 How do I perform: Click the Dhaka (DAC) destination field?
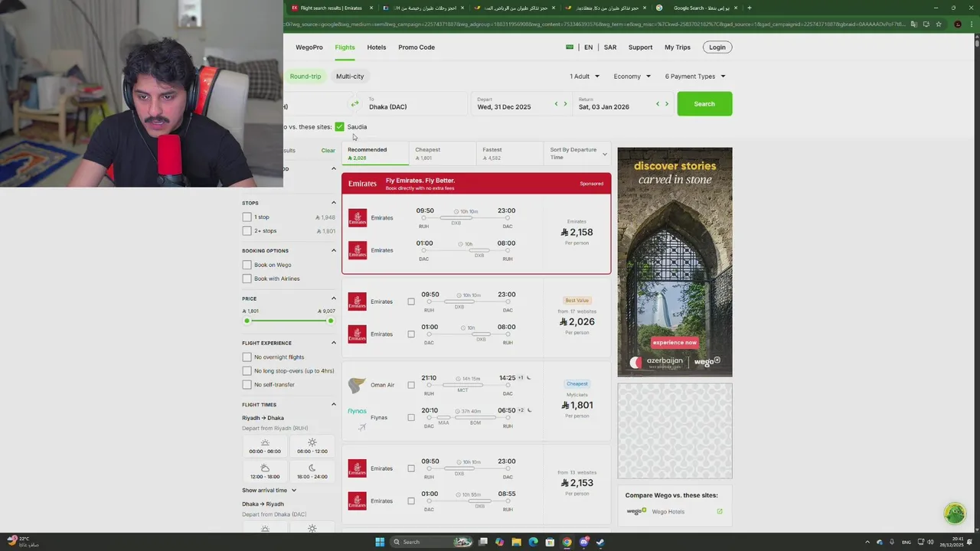click(414, 103)
